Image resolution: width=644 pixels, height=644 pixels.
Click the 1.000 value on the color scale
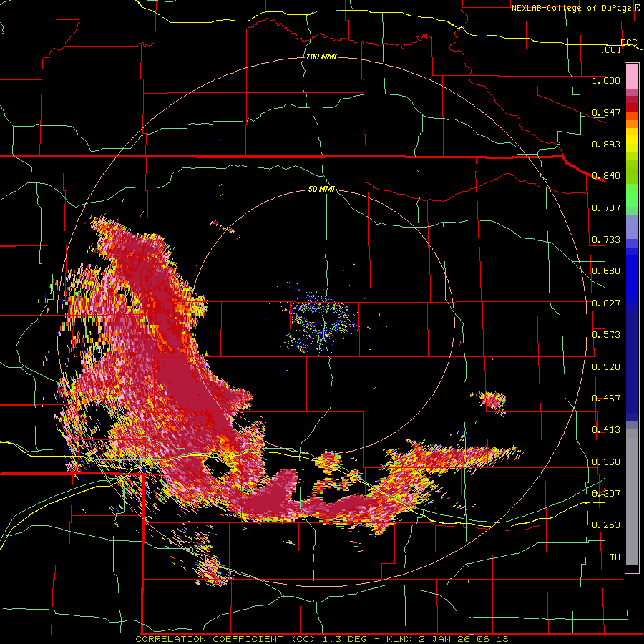tap(606, 80)
